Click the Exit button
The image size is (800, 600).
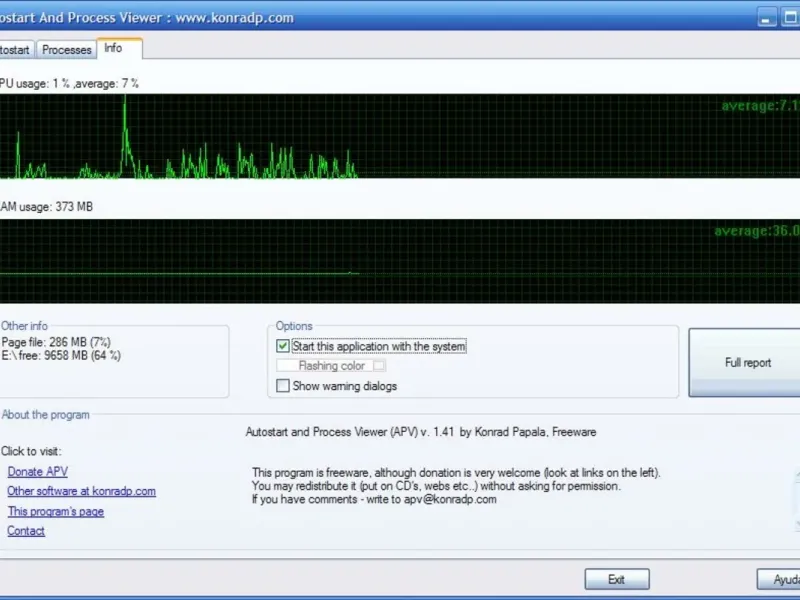(x=617, y=580)
